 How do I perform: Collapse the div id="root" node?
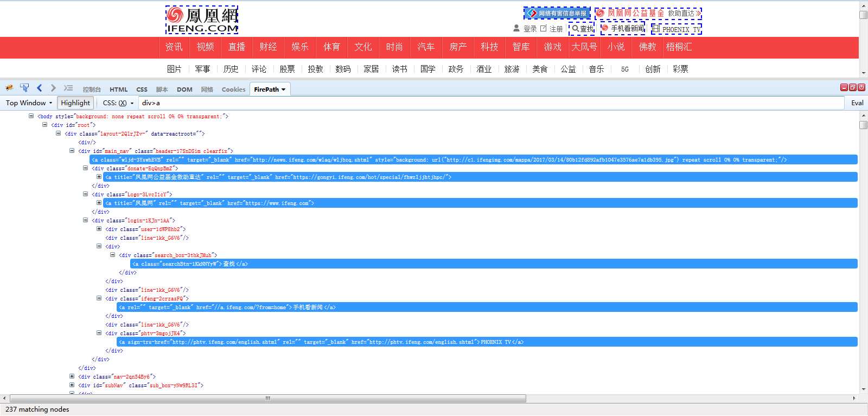click(x=44, y=125)
